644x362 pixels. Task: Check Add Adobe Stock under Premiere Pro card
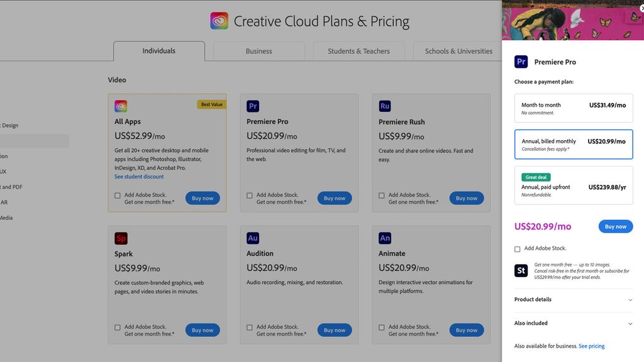(x=249, y=195)
